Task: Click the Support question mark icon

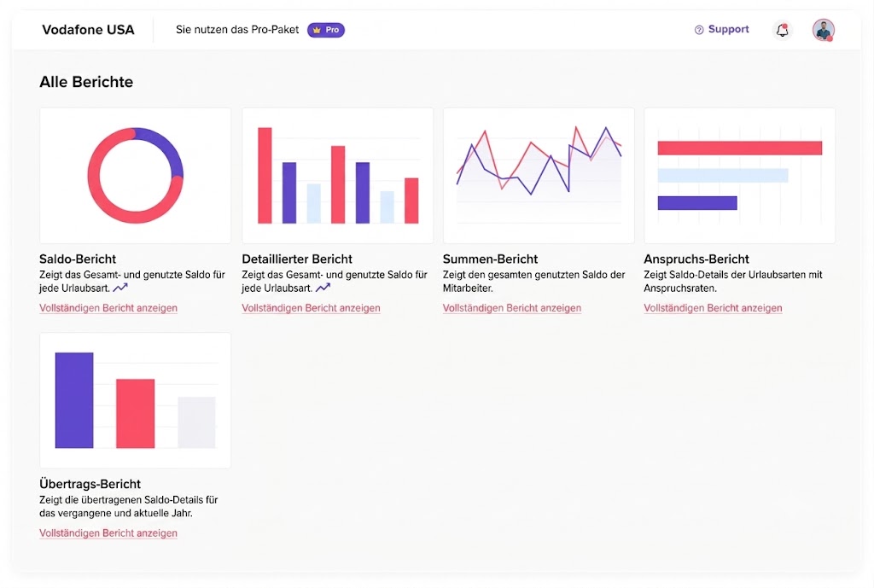Action: point(699,30)
